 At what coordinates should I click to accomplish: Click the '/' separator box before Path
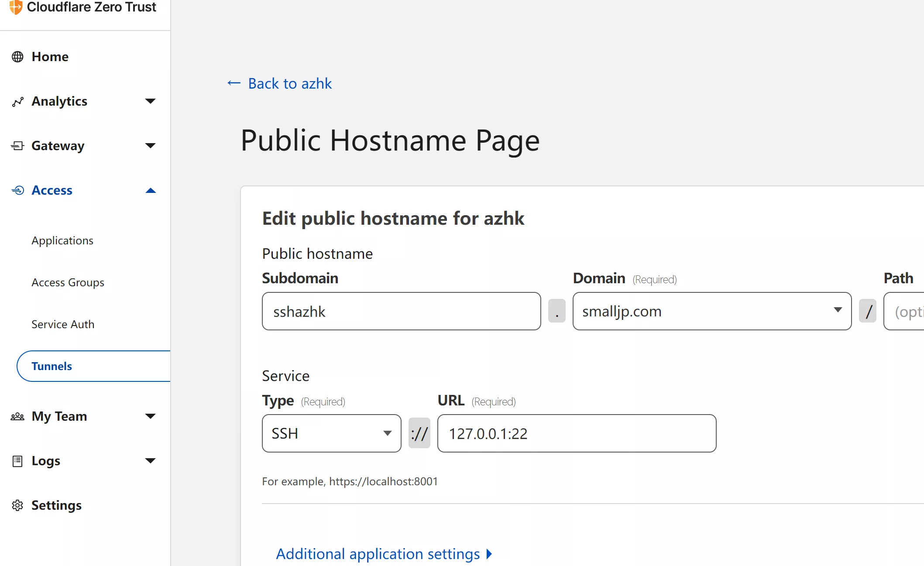868,311
